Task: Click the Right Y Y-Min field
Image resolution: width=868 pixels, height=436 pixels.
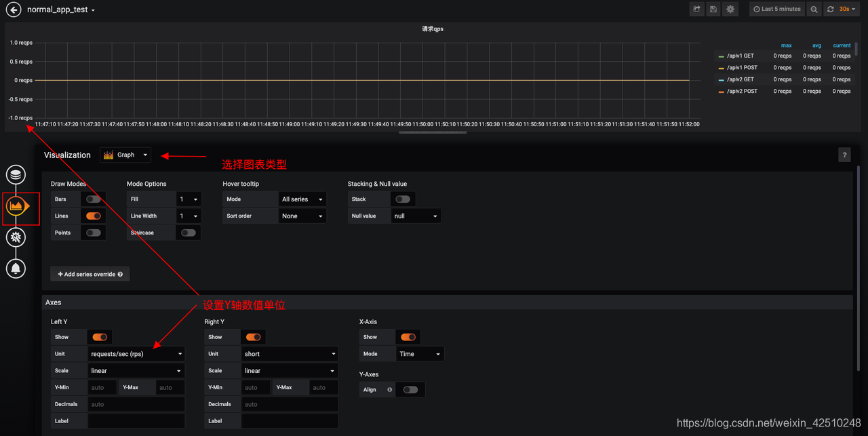Action: pyautogui.click(x=256, y=388)
